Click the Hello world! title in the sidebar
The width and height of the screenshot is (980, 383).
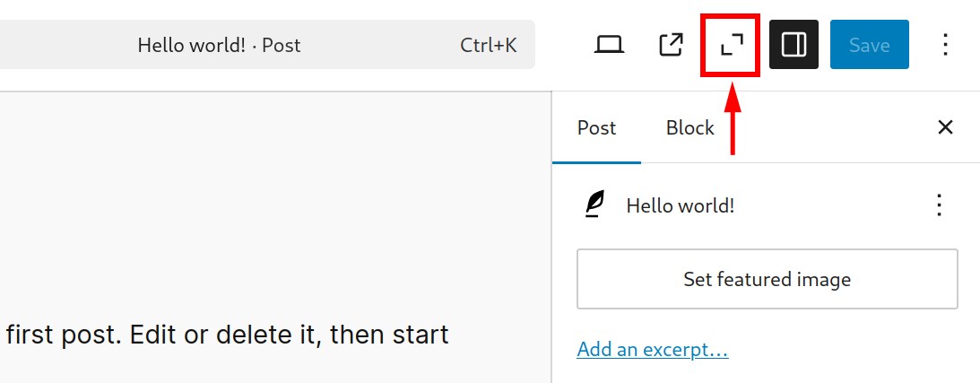680,205
